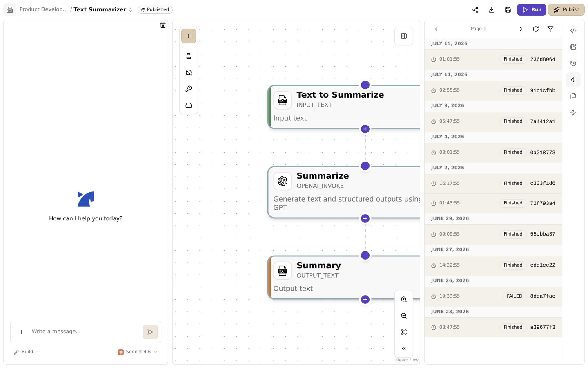Delete chat with trash icon
The width and height of the screenshot is (588, 368).
[163, 25]
